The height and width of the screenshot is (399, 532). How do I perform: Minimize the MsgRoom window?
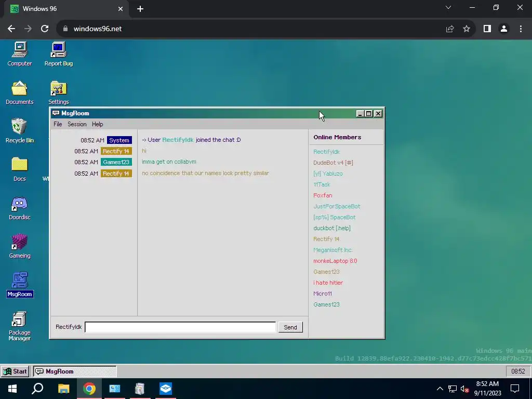pos(360,114)
